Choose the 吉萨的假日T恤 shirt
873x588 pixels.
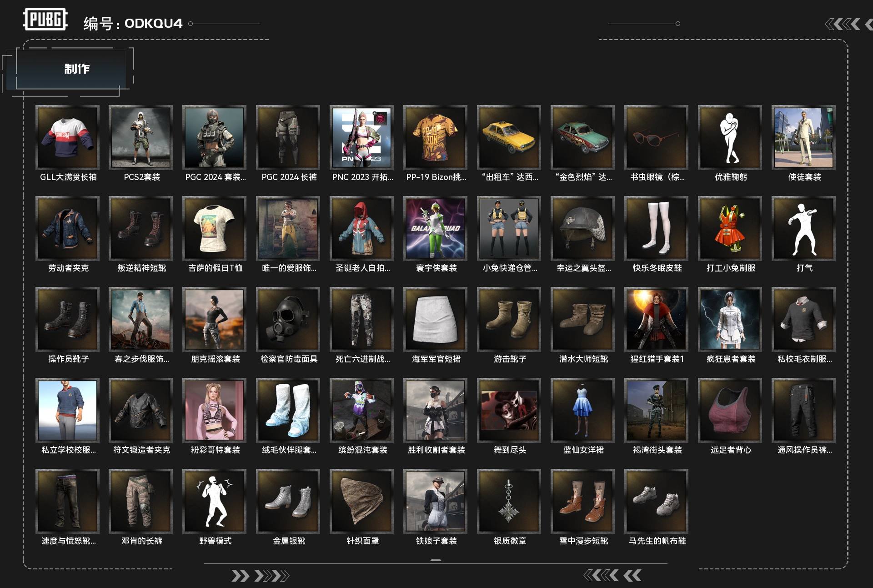[215, 228]
